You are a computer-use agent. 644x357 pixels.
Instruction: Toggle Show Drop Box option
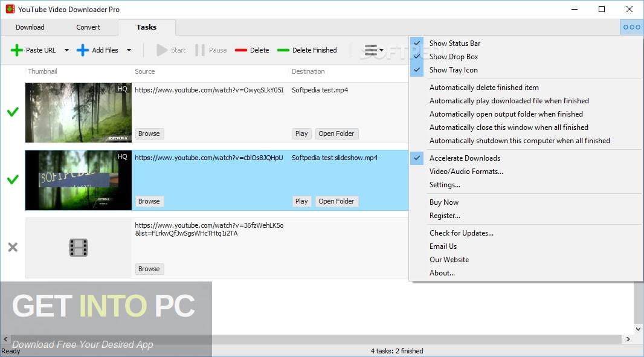coord(526,57)
